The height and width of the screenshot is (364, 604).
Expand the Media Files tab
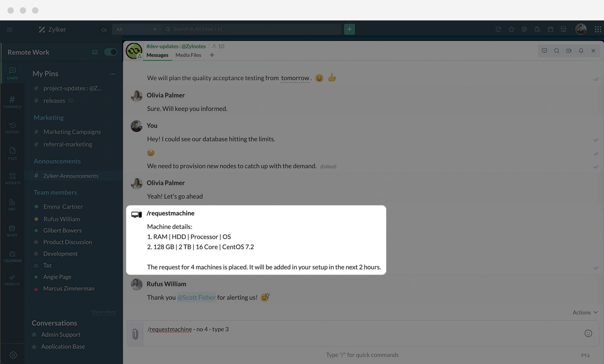point(188,55)
